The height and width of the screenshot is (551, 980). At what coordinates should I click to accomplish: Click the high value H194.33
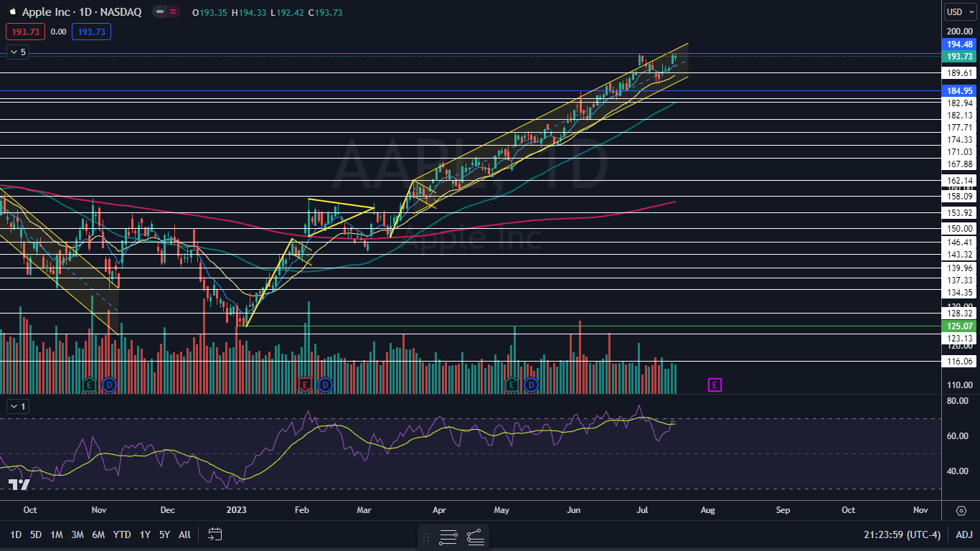point(248,12)
